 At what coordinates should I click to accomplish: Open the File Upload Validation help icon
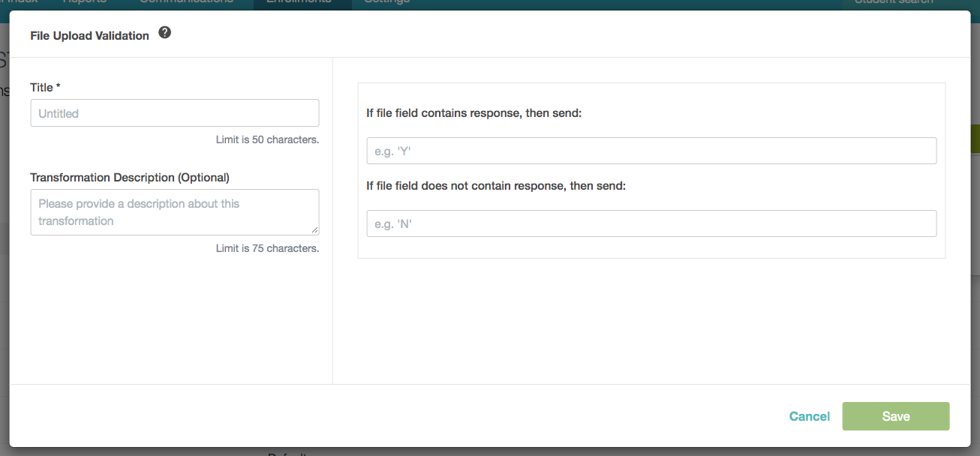165,33
